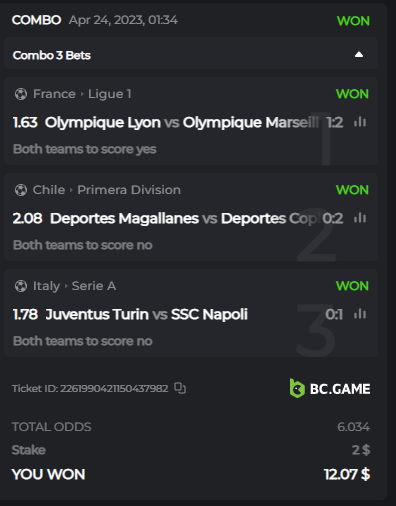This screenshot has height=506, width=396.
Task: Click the 12.07 $ winnings amount
Action: (347, 474)
